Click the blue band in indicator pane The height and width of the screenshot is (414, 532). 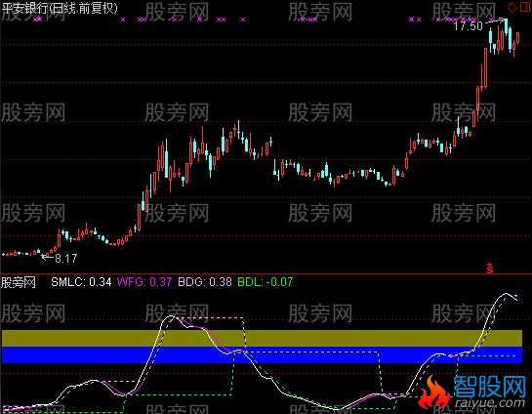[x=262, y=355]
